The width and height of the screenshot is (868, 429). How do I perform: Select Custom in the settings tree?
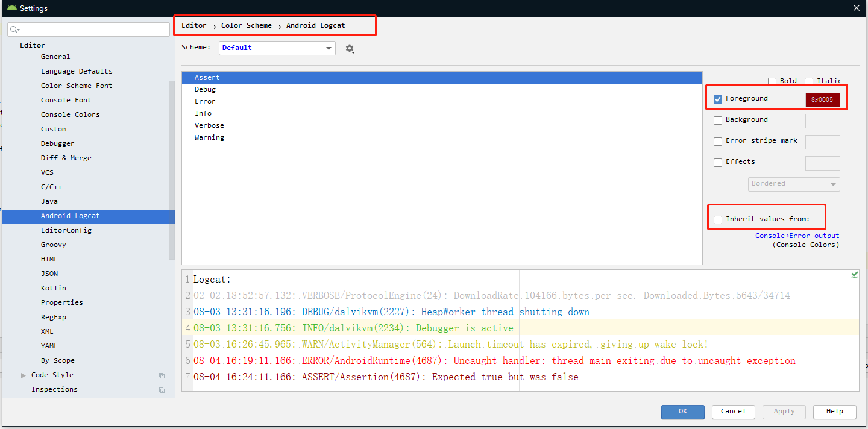tap(54, 129)
